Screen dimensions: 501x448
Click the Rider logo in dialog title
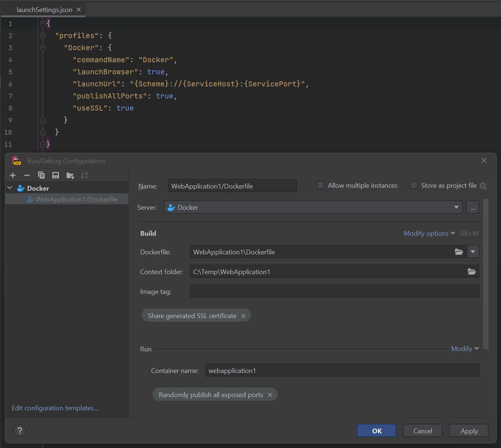17,161
